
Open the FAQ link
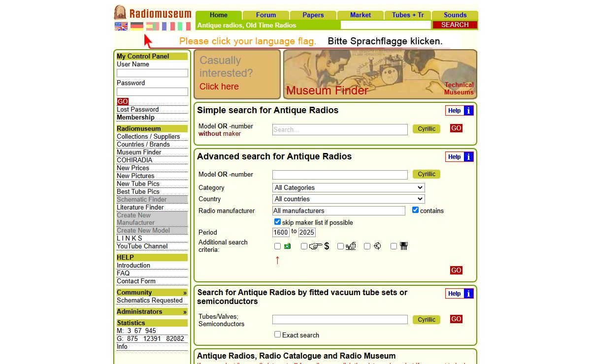click(123, 273)
